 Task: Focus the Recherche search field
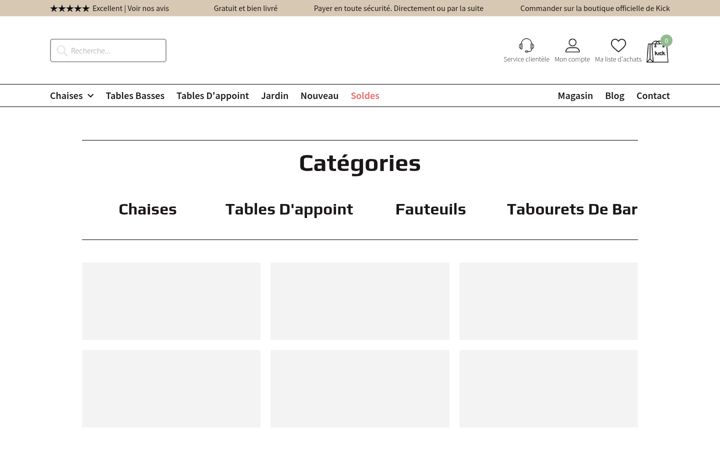point(108,51)
